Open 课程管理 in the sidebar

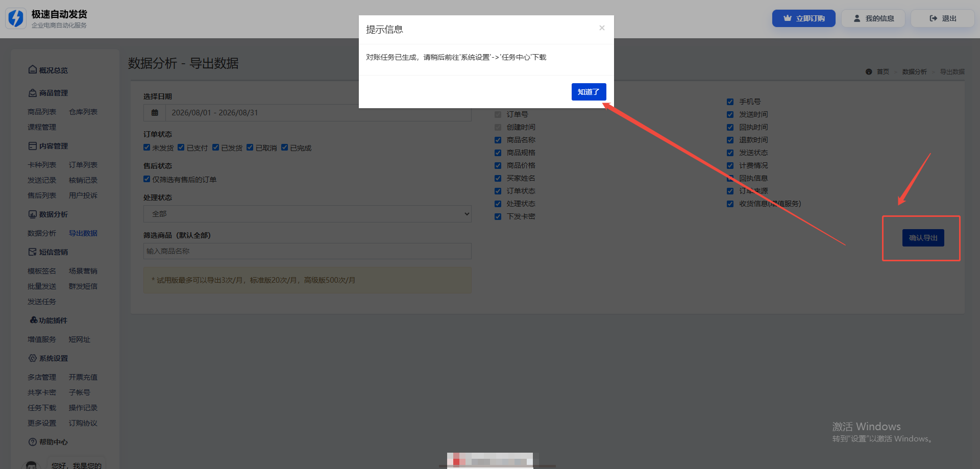point(42,127)
